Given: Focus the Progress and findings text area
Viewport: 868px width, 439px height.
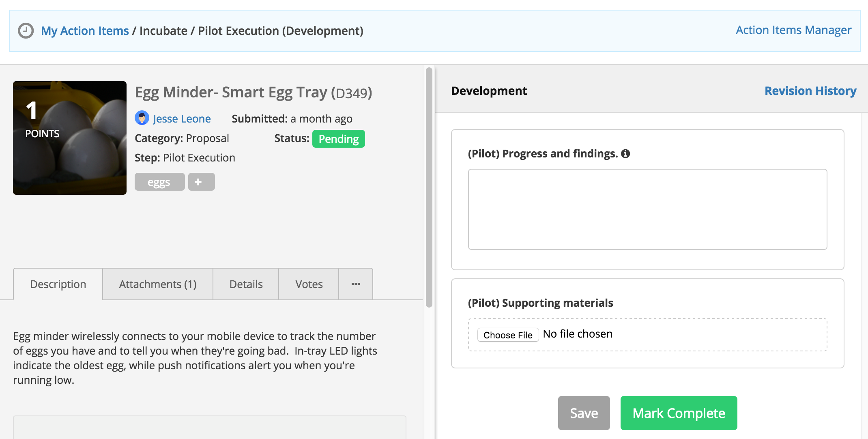Looking at the screenshot, I should [x=647, y=209].
